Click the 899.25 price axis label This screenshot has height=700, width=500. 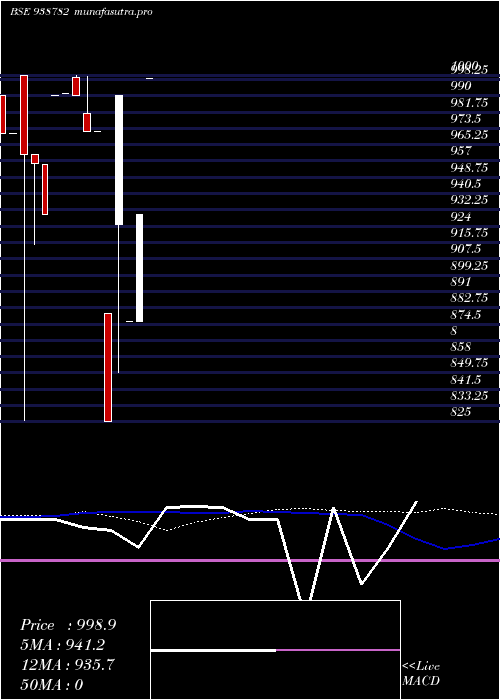point(469,265)
